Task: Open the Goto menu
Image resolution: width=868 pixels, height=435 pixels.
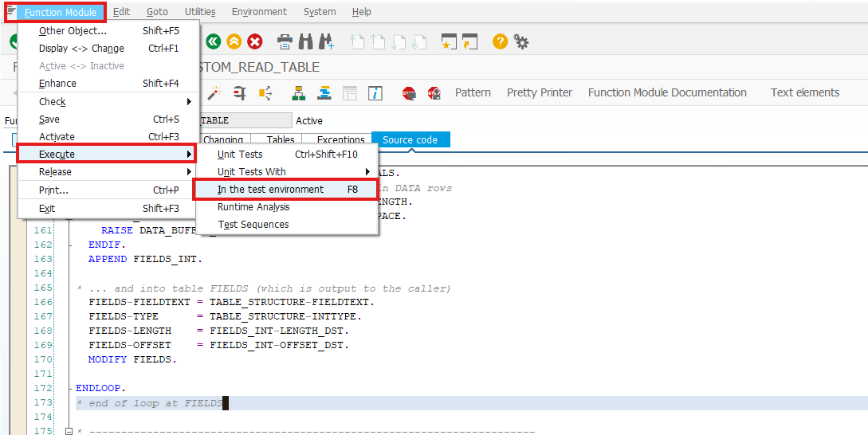Action: [x=157, y=12]
